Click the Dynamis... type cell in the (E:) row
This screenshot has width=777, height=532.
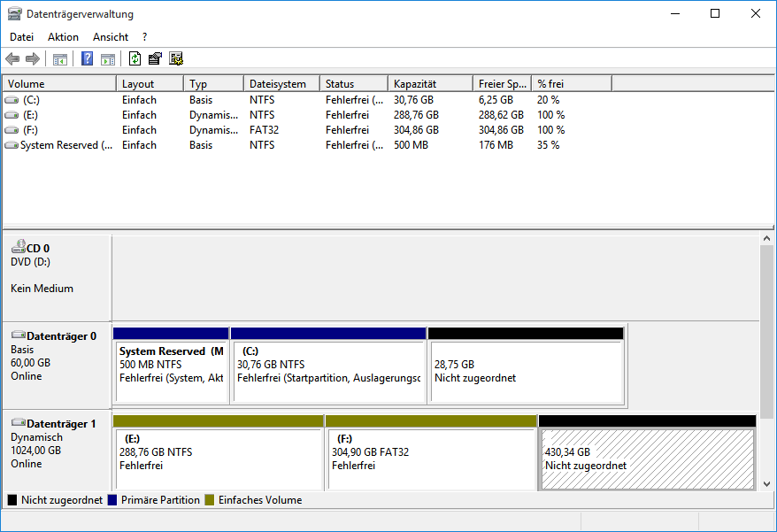point(213,115)
